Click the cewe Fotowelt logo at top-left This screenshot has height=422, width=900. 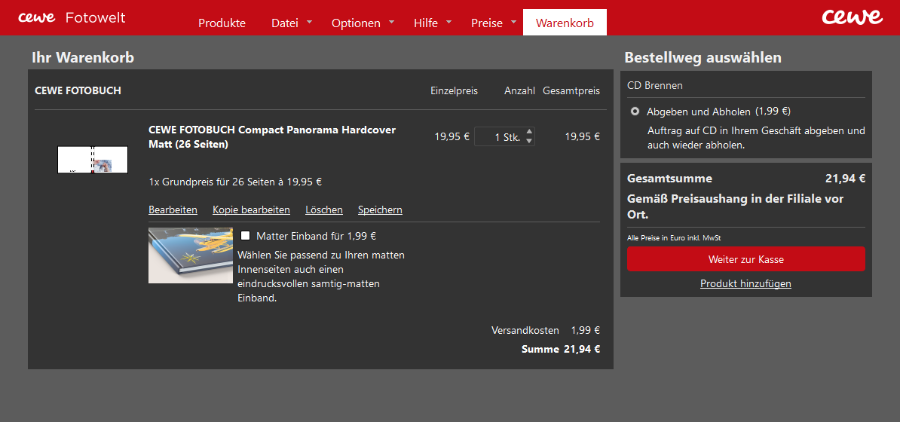[70, 18]
